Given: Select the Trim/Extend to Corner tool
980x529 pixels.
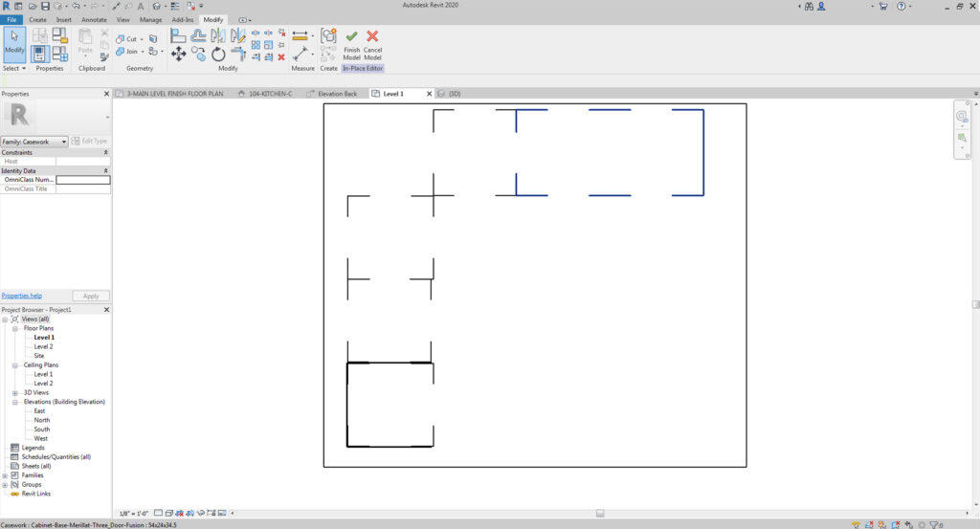Looking at the screenshot, I should pyautogui.click(x=238, y=54).
